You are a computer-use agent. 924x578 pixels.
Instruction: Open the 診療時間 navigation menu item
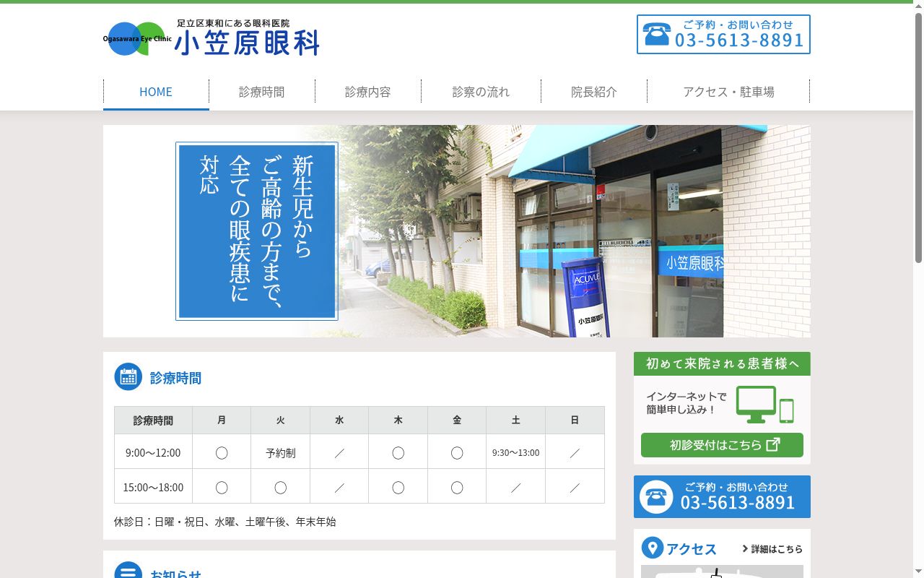point(262,92)
